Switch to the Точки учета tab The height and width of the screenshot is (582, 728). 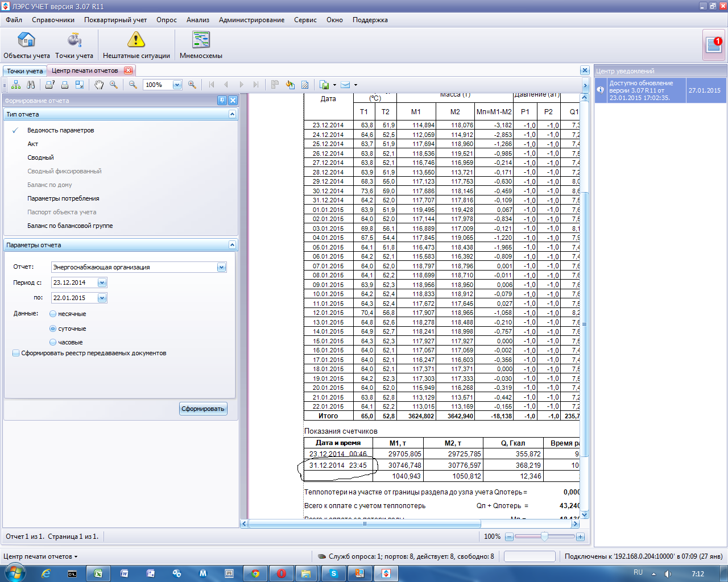[x=25, y=71]
